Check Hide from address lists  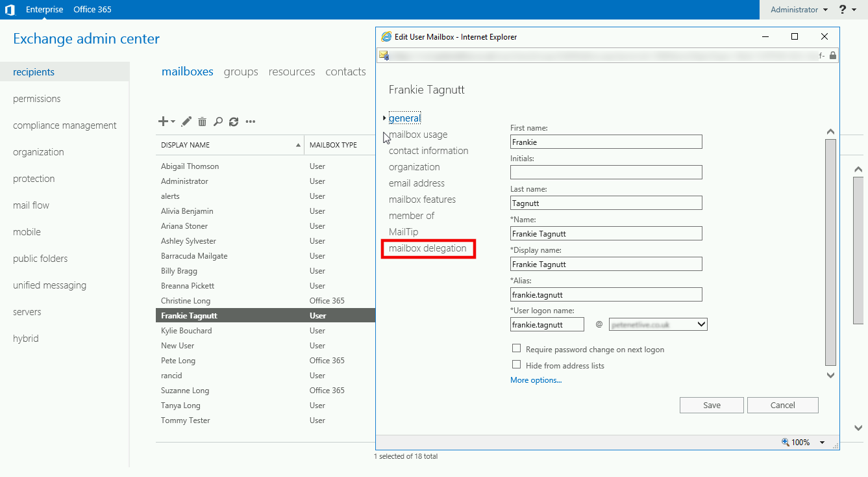[x=516, y=364]
